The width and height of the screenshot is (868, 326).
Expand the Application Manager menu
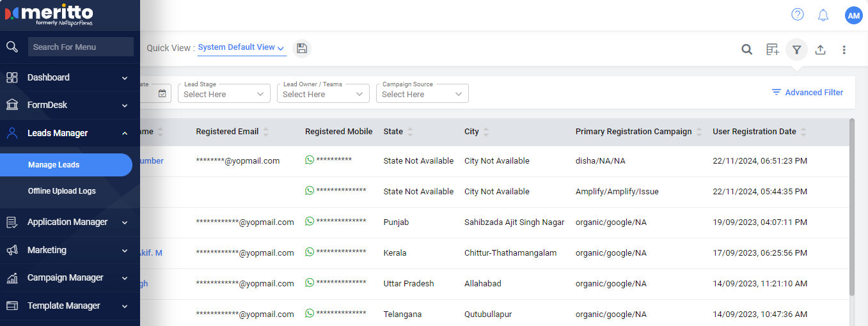67,222
